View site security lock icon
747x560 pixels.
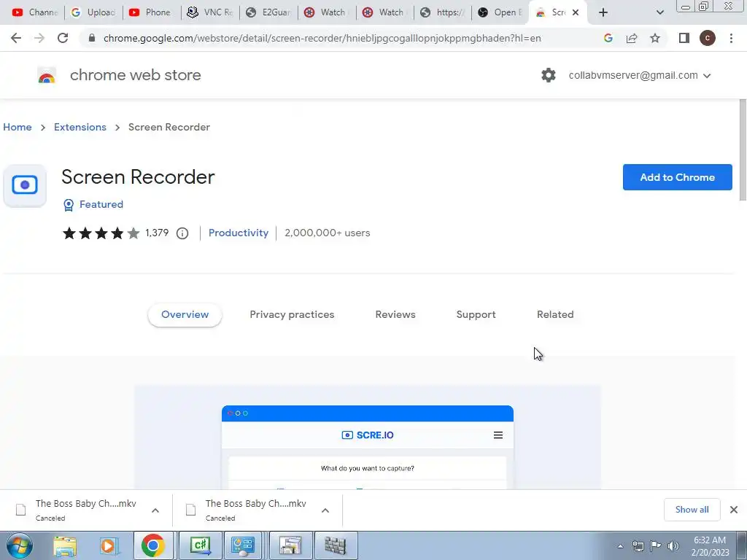click(93, 38)
